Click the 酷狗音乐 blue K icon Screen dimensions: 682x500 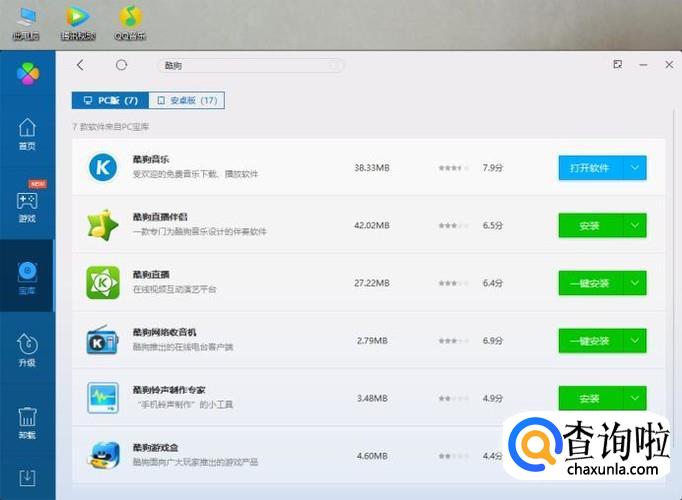coord(103,167)
